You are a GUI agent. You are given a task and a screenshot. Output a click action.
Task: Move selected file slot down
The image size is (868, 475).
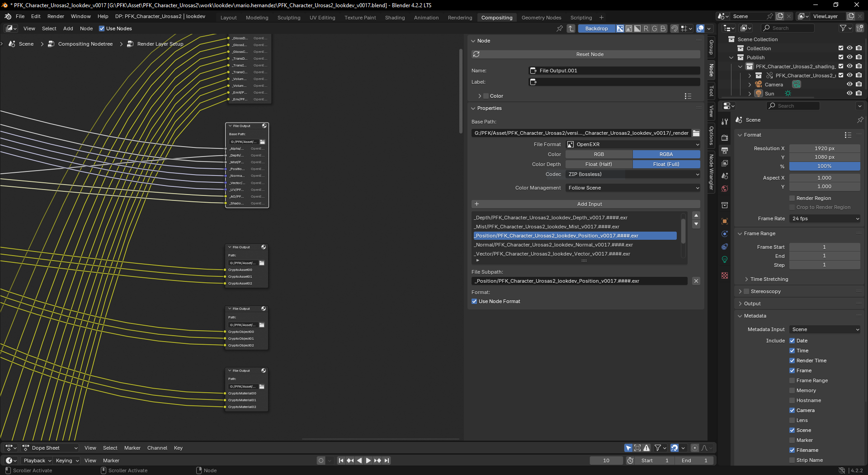[x=696, y=224]
